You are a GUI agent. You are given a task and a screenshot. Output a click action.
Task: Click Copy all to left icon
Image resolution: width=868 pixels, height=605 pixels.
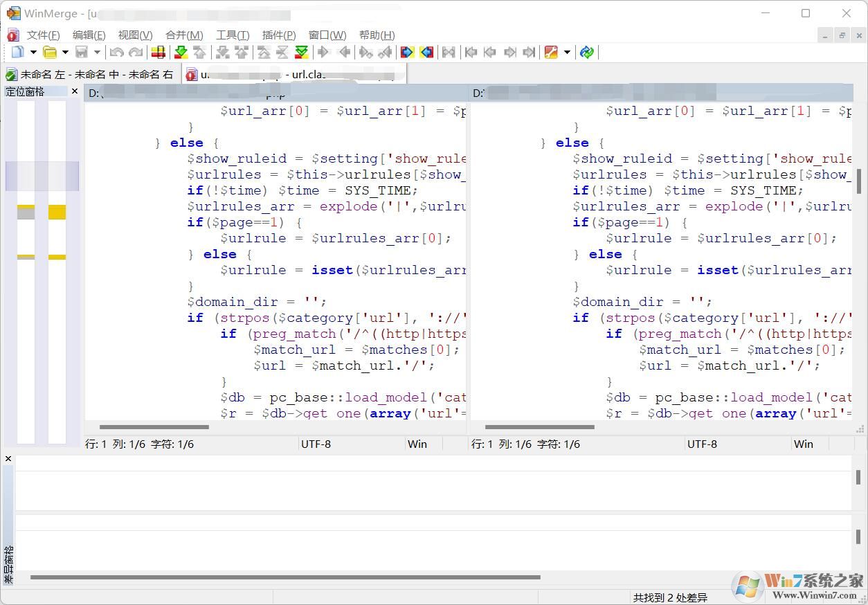click(x=426, y=52)
